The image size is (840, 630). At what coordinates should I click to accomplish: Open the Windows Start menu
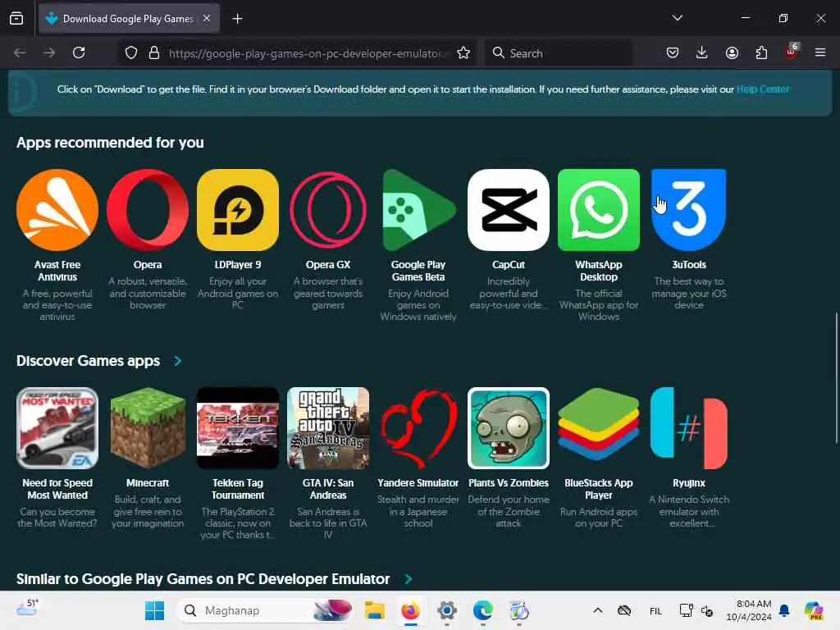(155, 610)
